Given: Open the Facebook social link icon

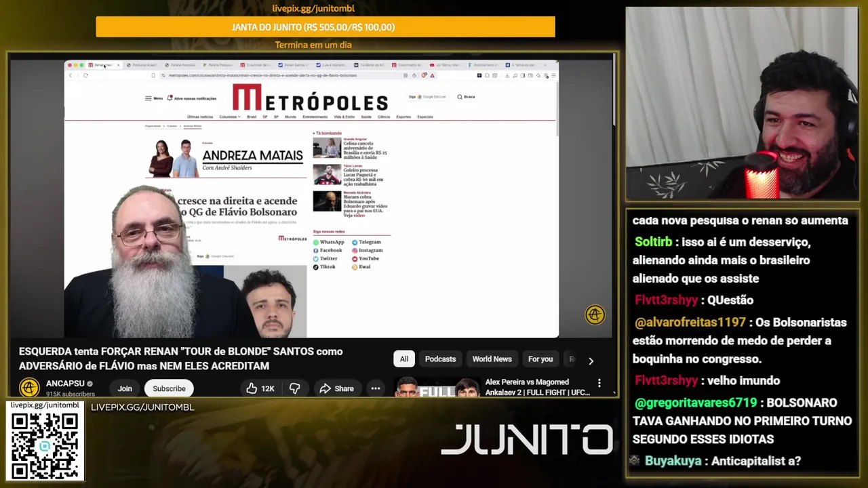Looking at the screenshot, I should coord(315,251).
